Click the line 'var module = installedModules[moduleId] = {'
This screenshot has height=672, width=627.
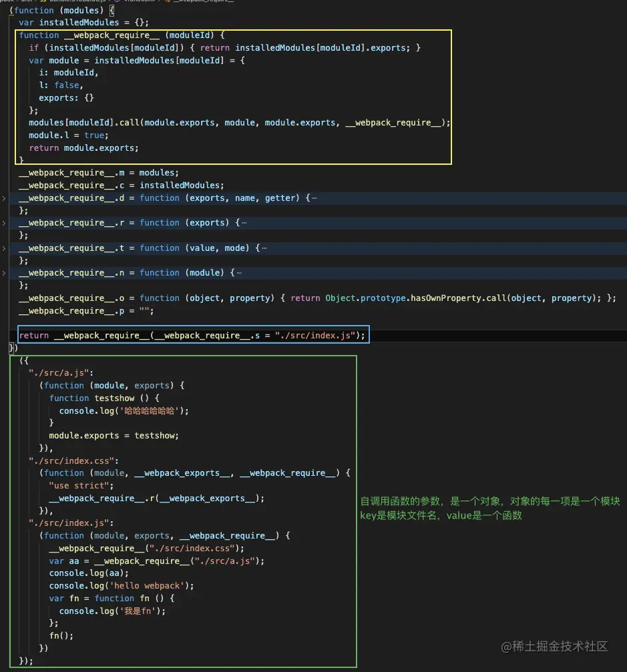click(x=137, y=61)
